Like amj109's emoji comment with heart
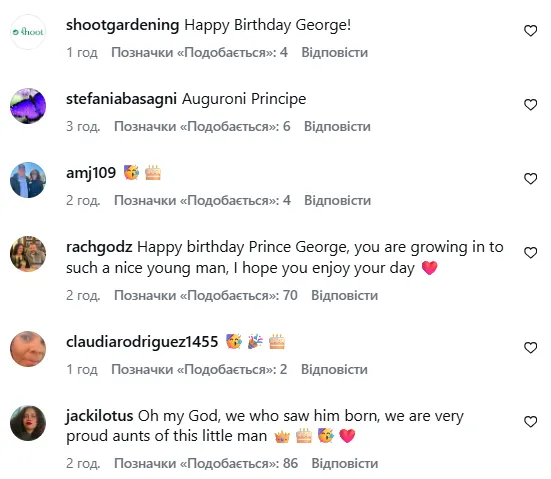 [x=530, y=179]
